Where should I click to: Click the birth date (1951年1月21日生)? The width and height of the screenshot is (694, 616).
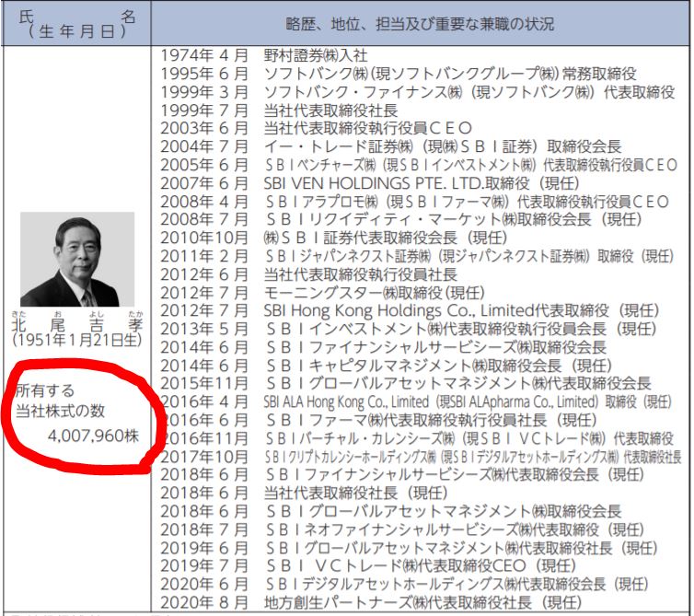tap(77, 341)
